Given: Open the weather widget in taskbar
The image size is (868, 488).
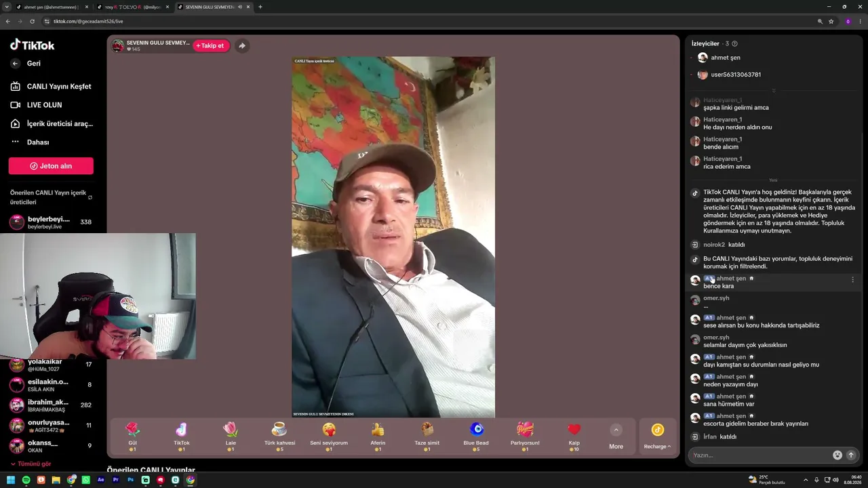Looking at the screenshot, I should [x=766, y=480].
